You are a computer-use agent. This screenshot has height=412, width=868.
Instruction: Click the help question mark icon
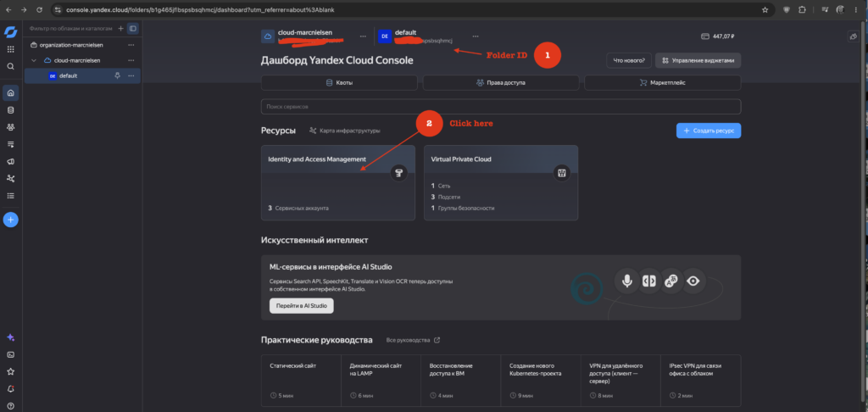(10, 406)
